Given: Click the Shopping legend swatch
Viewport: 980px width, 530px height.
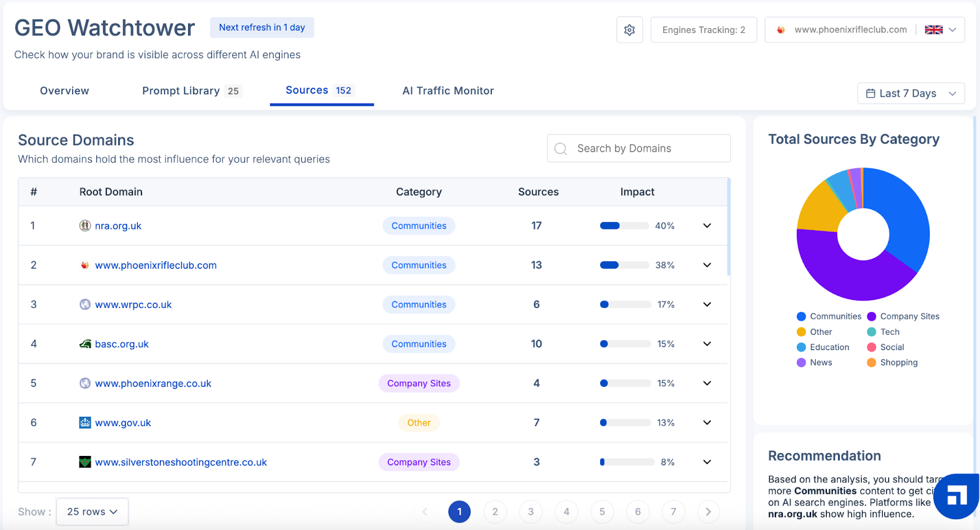Looking at the screenshot, I should 872,362.
